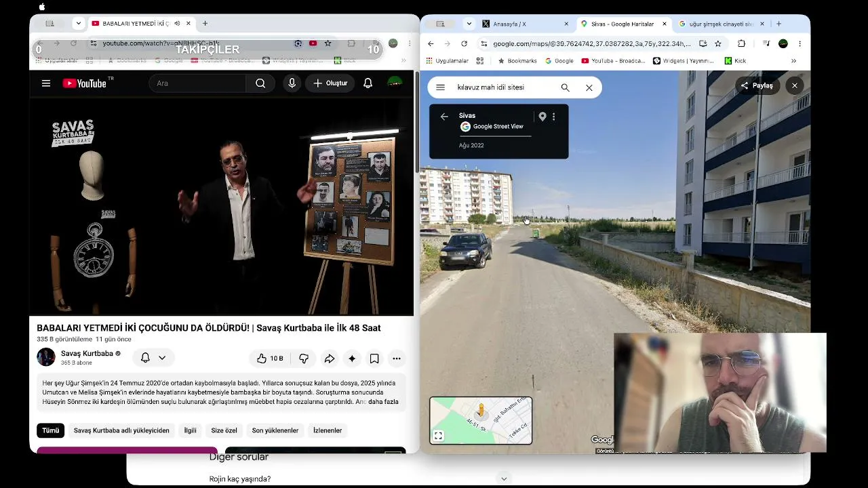This screenshot has height=488, width=868.
Task: Open media controls in Maps browser toolbar
Action: (766, 43)
